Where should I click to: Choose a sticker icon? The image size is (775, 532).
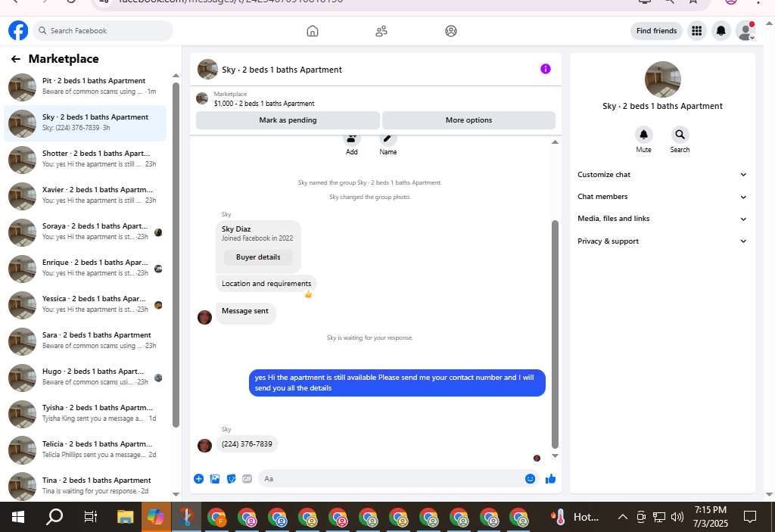(x=232, y=478)
